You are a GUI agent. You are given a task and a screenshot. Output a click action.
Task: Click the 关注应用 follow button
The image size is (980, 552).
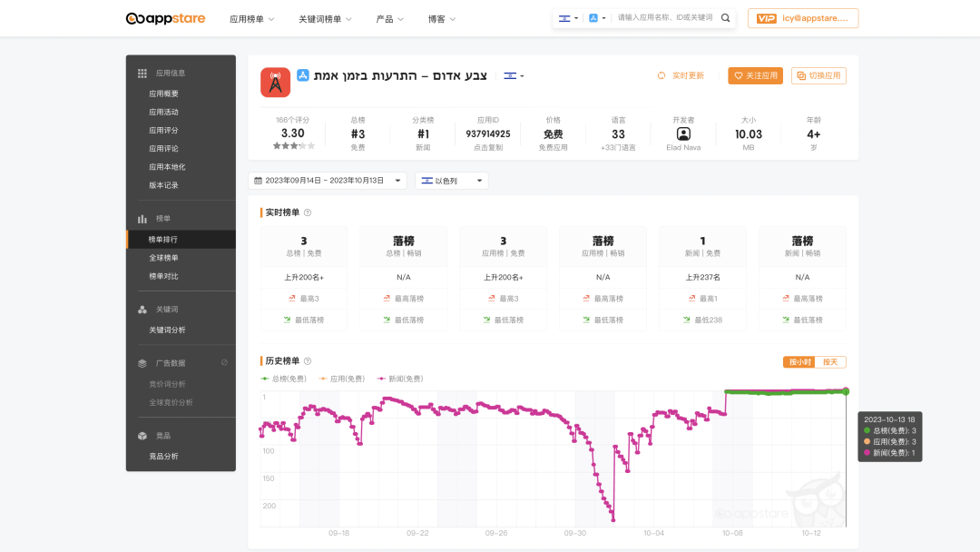tap(755, 76)
